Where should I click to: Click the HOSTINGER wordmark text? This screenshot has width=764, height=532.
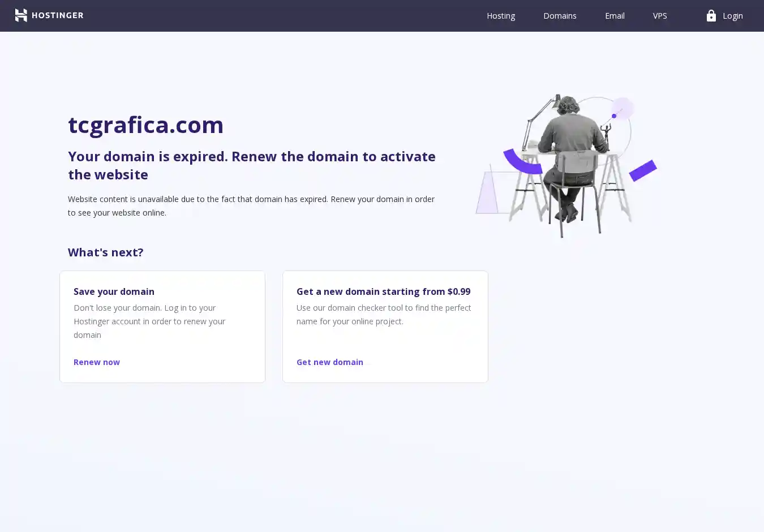click(58, 15)
